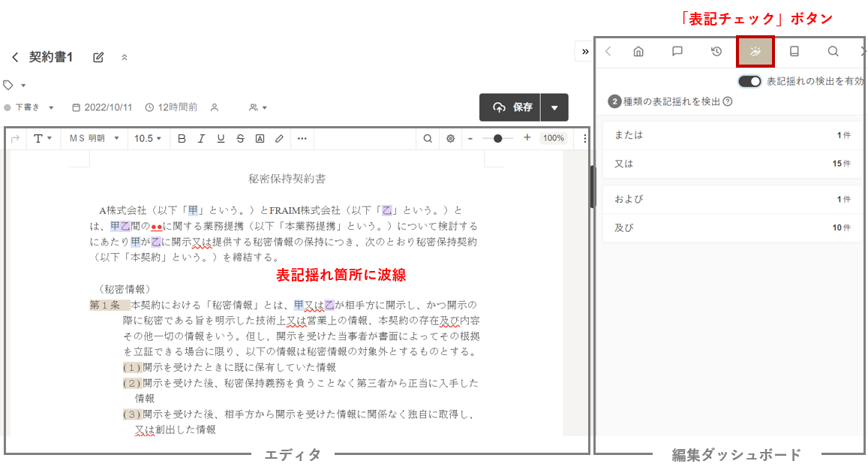Click the highlighter pen icon

[x=279, y=138]
